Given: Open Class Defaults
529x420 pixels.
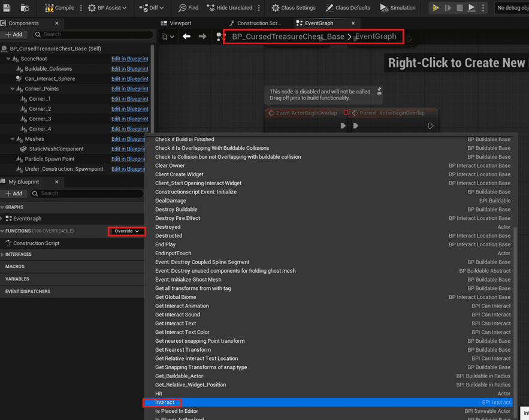Looking at the screenshot, I should point(348,7).
